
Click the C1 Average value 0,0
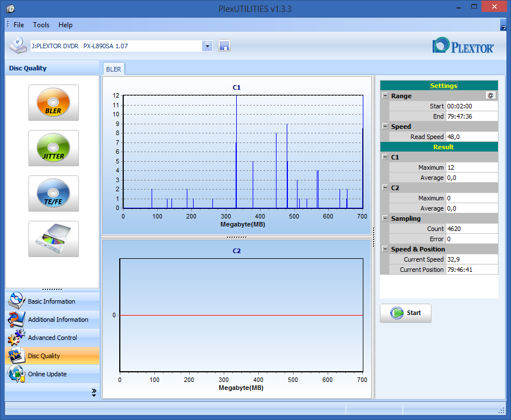pos(472,178)
